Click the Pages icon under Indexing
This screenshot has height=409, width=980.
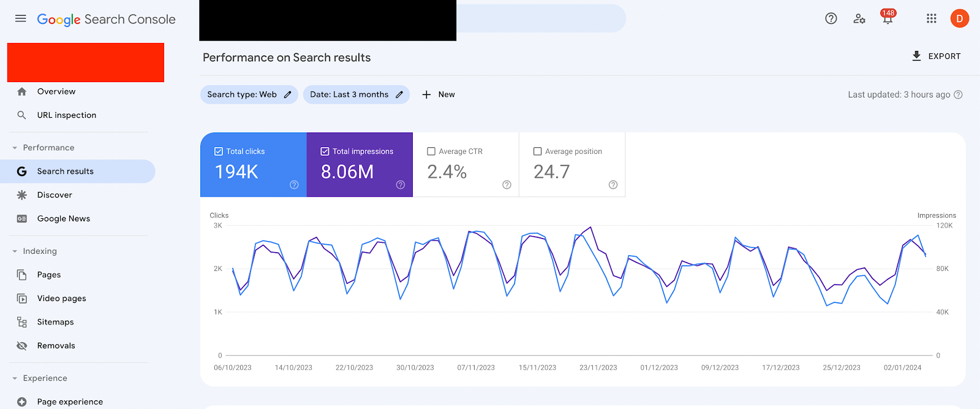22,275
